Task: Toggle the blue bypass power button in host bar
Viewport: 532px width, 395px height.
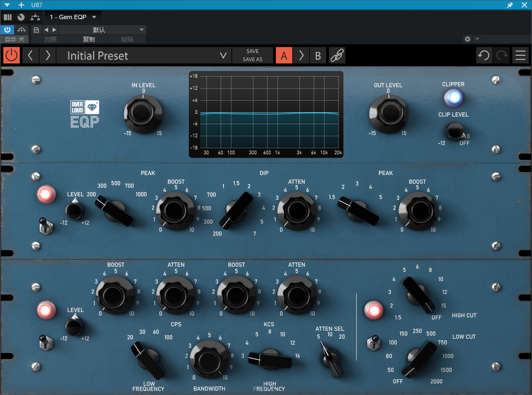Action: 7,30
